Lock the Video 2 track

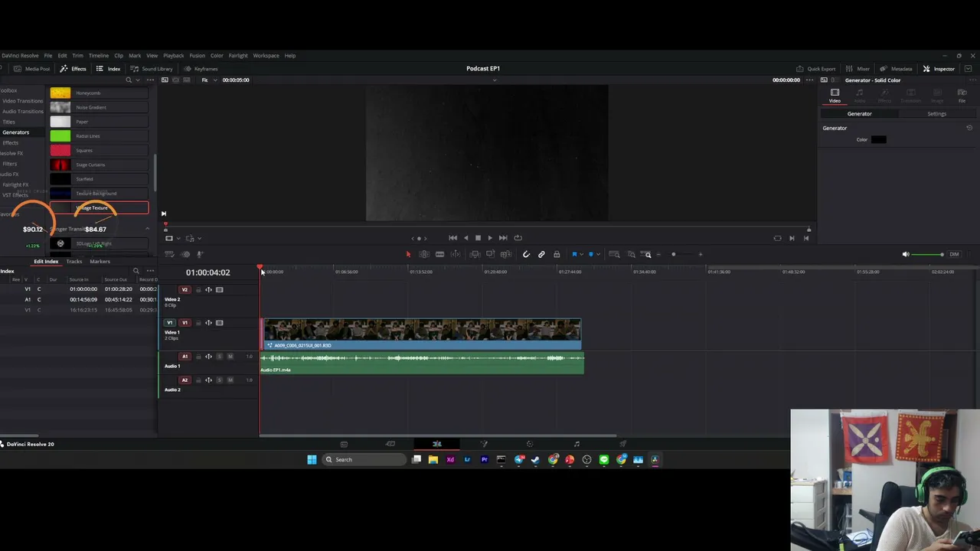tap(198, 290)
